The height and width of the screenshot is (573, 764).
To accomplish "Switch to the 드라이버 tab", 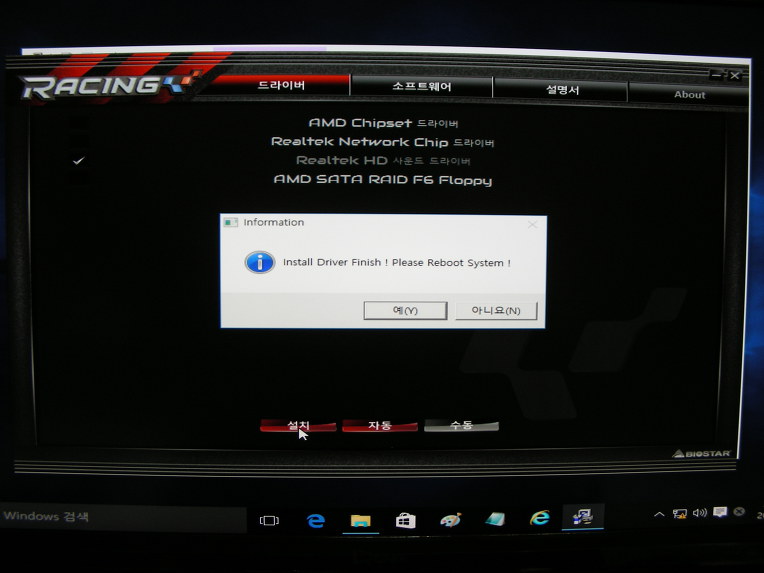I will [281, 85].
